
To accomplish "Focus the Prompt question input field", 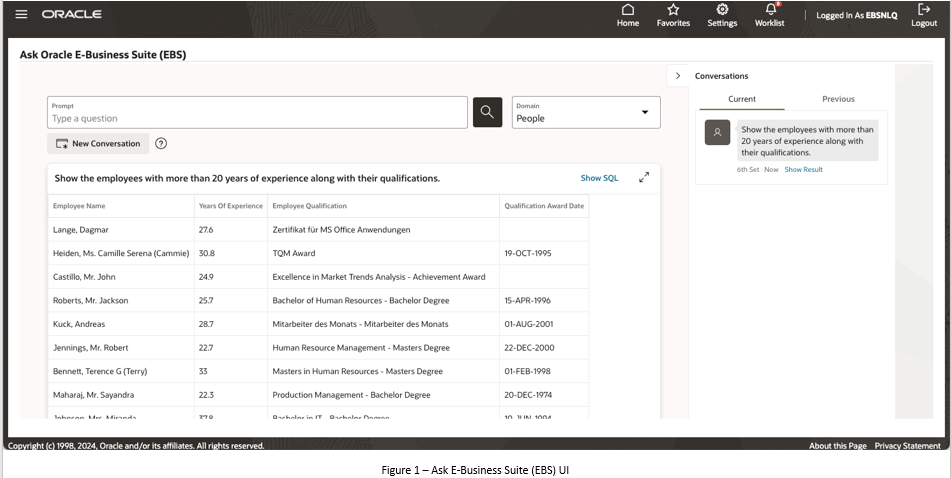I will (257, 117).
